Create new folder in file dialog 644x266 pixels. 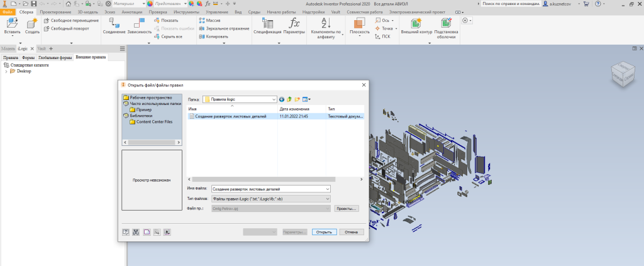tap(297, 99)
